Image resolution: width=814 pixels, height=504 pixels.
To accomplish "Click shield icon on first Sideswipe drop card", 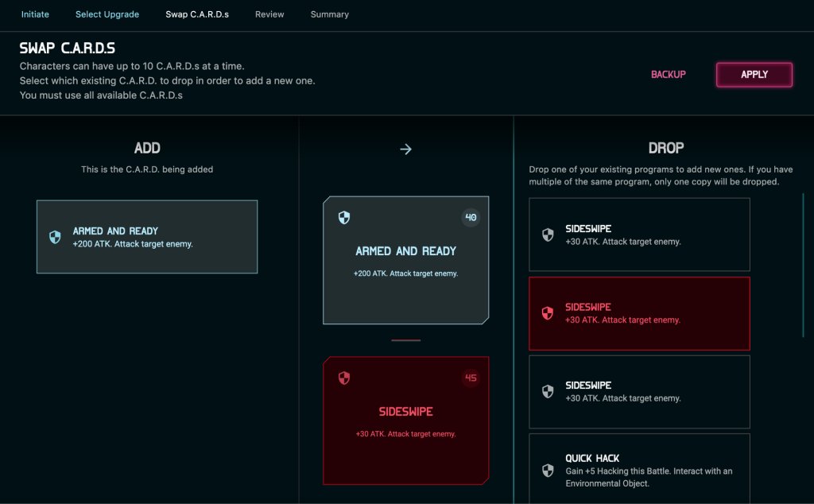I will 548,235.
